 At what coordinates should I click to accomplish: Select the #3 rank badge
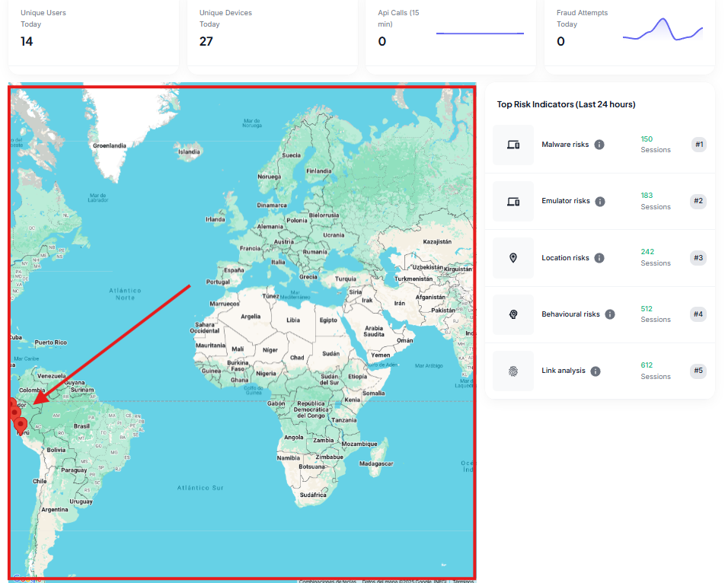click(x=698, y=257)
